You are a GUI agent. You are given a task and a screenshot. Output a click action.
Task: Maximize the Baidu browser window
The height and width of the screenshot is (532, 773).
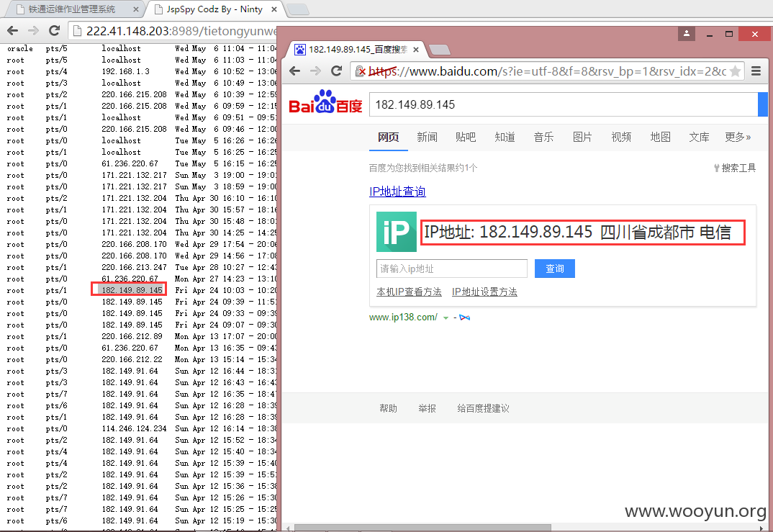(x=729, y=34)
